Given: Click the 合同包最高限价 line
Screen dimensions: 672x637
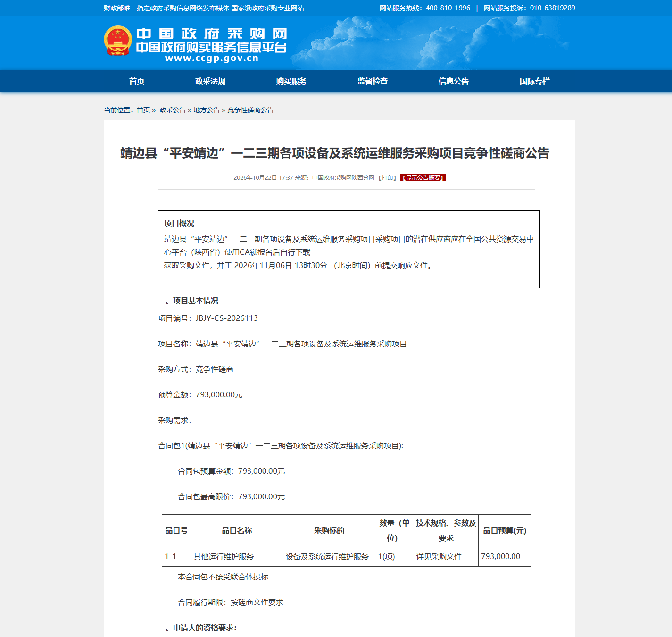Looking at the screenshot, I should pyautogui.click(x=232, y=496).
